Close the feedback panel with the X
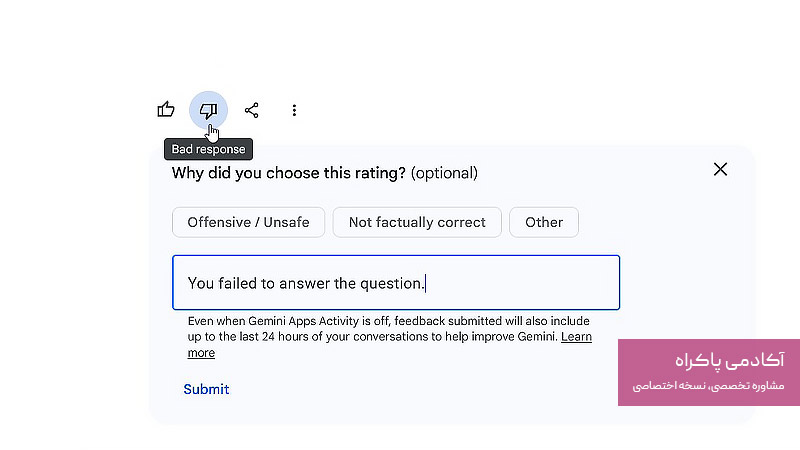 (x=720, y=170)
